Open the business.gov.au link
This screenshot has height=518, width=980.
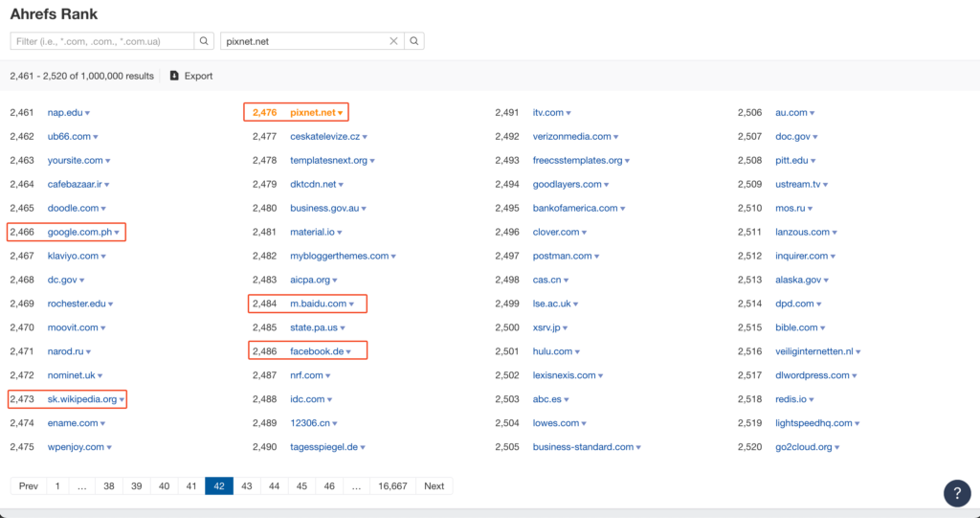324,208
